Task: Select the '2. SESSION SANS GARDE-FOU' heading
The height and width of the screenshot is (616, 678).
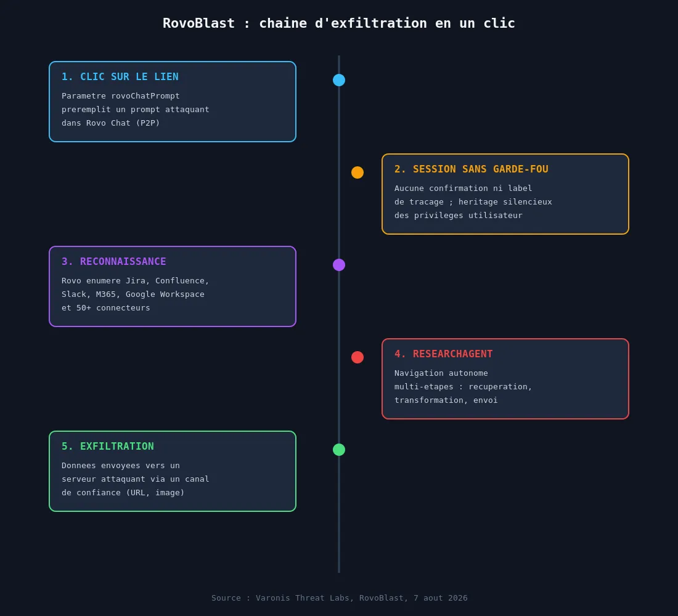Action: coord(471,169)
